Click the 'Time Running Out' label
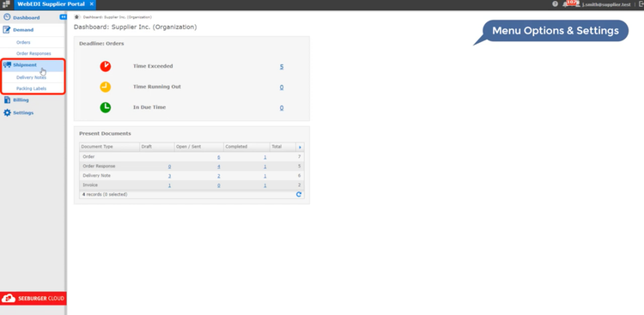644x315 pixels. pyautogui.click(x=157, y=87)
